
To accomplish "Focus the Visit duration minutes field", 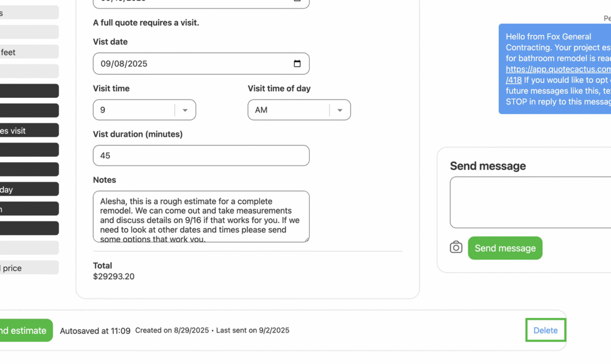I will (x=201, y=156).
